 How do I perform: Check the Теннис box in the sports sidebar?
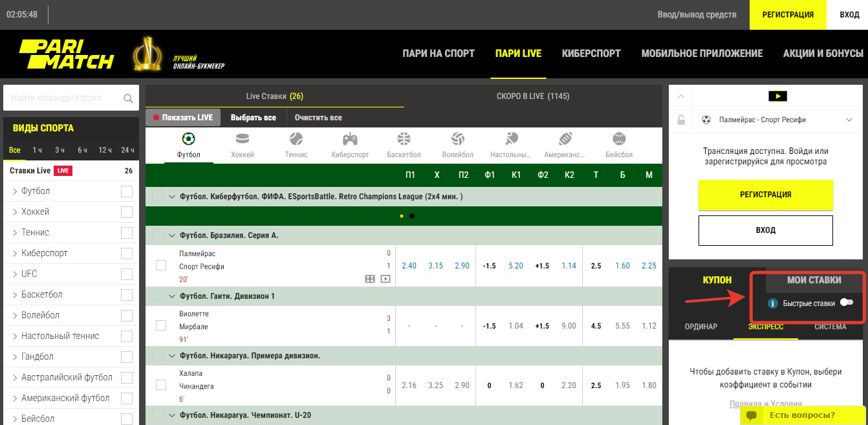(x=127, y=233)
